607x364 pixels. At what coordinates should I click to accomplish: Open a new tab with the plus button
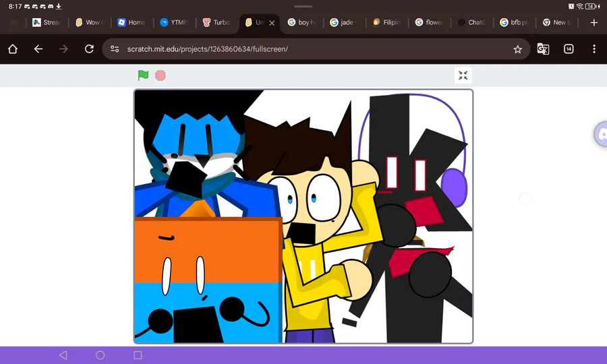pyautogui.click(x=594, y=22)
